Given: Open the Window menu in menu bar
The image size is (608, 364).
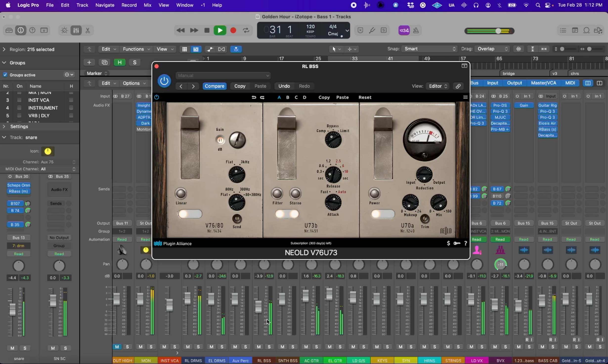Looking at the screenshot, I should pyautogui.click(x=185, y=5).
